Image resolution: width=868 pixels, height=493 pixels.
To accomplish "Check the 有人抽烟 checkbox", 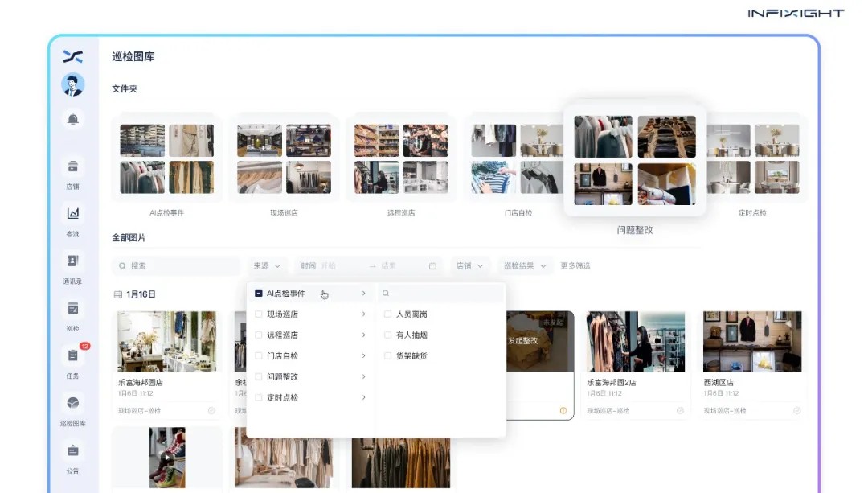I will coord(387,335).
